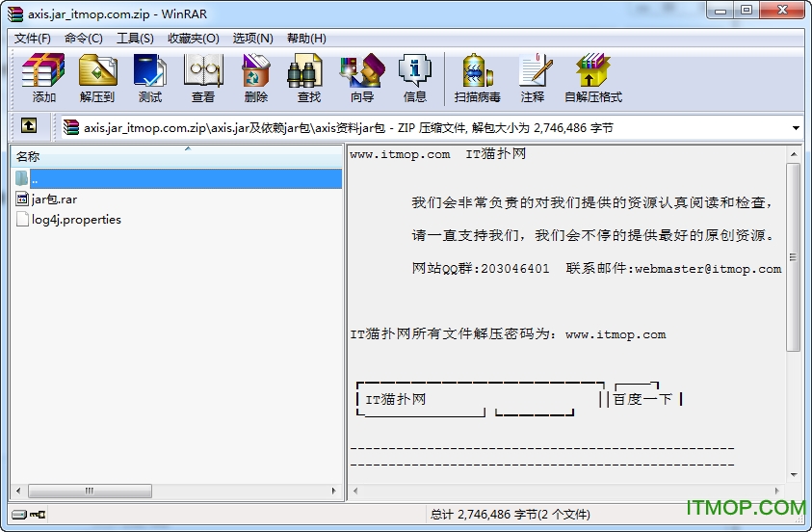
Task: Click the 网站QQ群:203046401 text
Action: [481, 268]
